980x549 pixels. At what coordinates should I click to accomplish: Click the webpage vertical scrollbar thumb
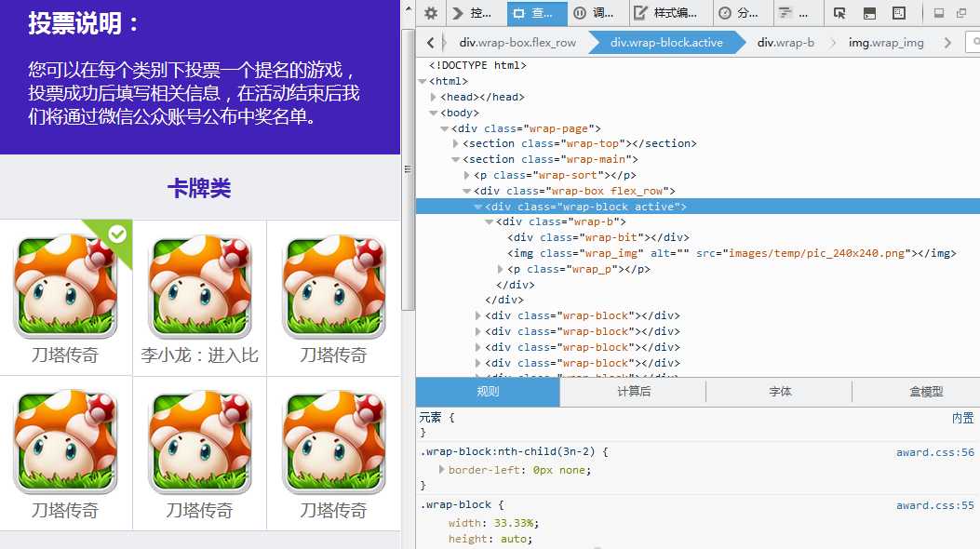[409, 168]
